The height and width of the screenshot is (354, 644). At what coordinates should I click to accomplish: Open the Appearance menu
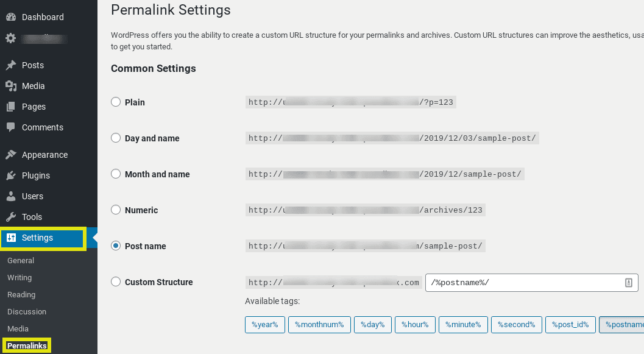pos(44,155)
